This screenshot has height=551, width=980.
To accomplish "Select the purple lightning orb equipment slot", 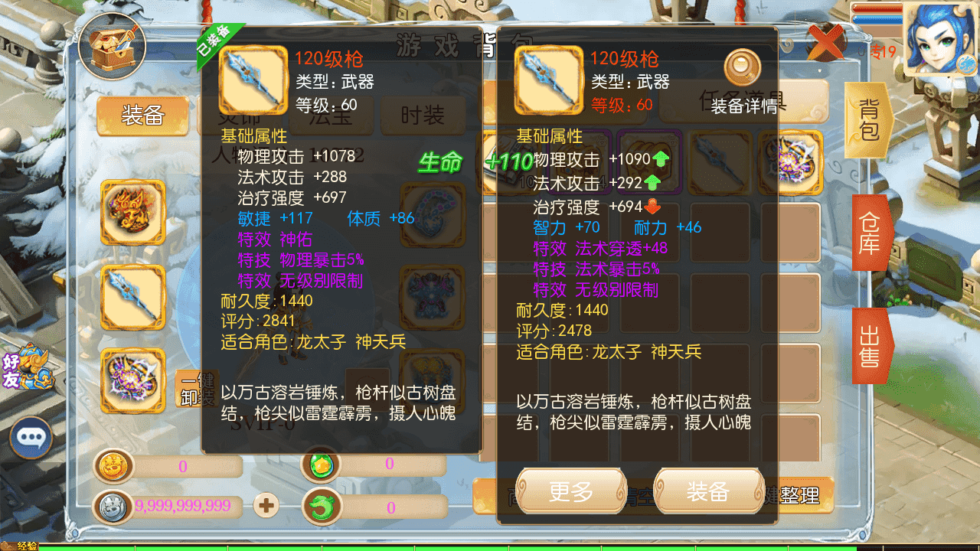I will pyautogui.click(x=133, y=381).
